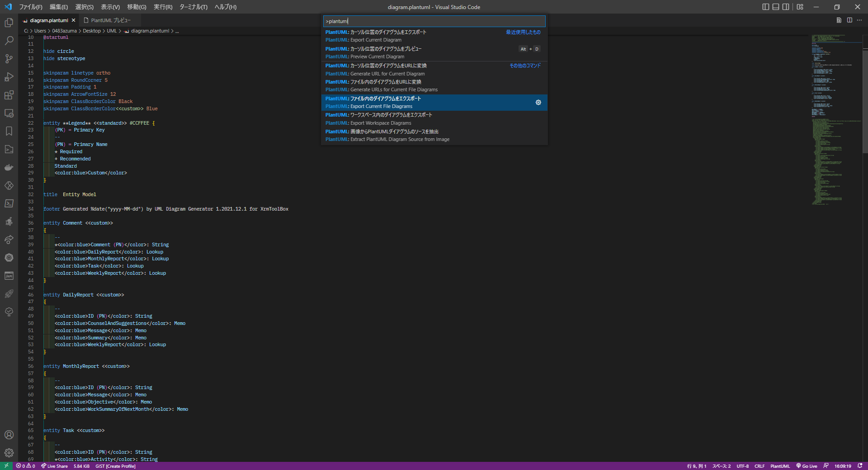Viewport: 868px width, 470px height.
Task: Click the binary file view icon in editor toolbar
Action: (839, 20)
